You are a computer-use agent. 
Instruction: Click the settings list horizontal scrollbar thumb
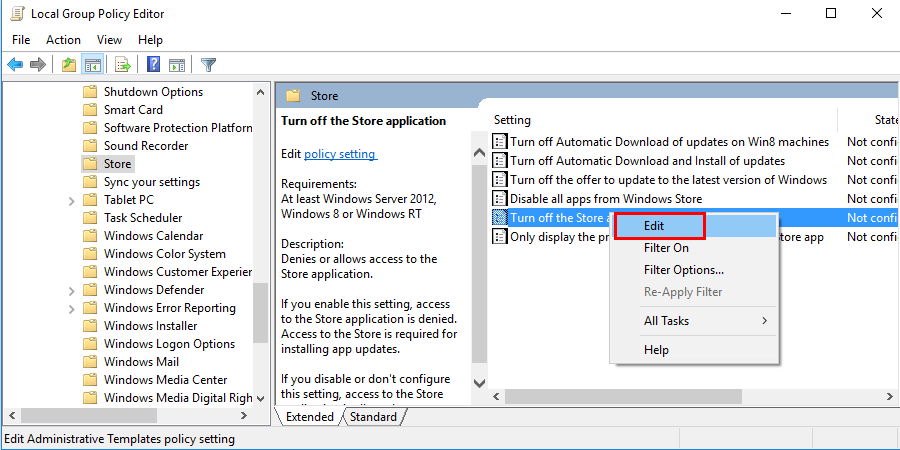pos(623,397)
